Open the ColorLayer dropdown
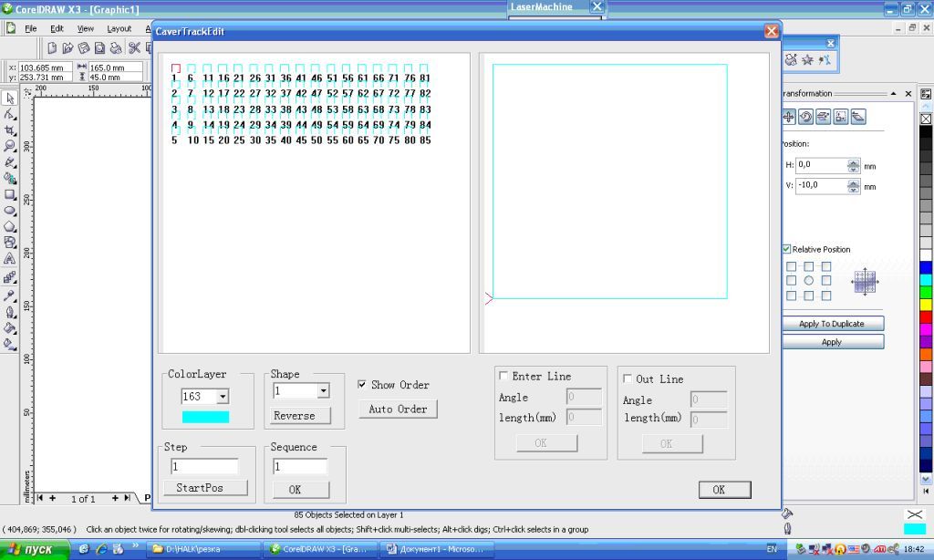The height and width of the screenshot is (560, 934). tap(223, 397)
